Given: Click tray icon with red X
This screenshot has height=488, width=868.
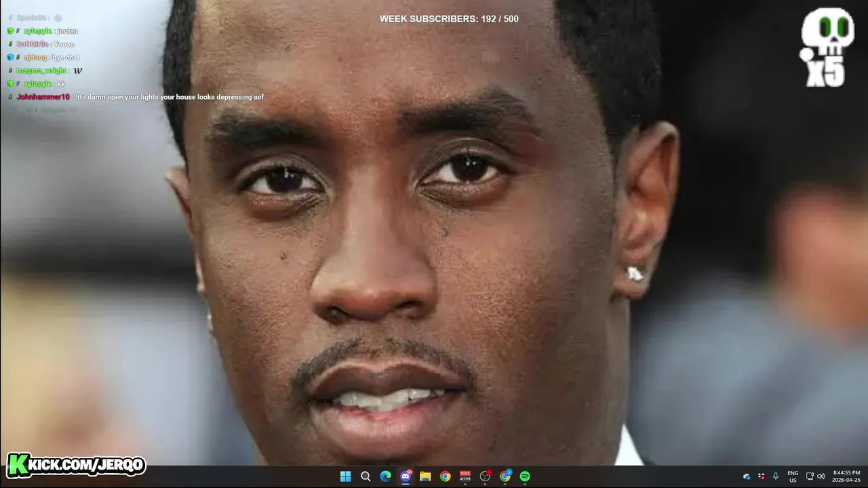Looking at the screenshot, I should (762, 476).
